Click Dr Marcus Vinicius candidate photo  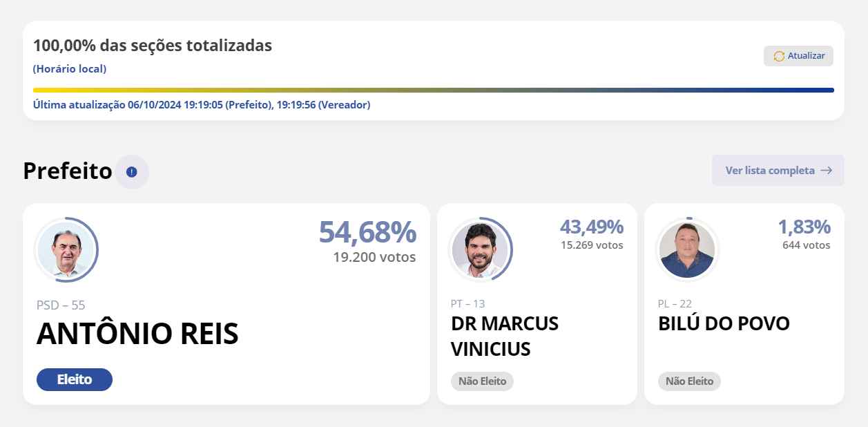(x=479, y=249)
